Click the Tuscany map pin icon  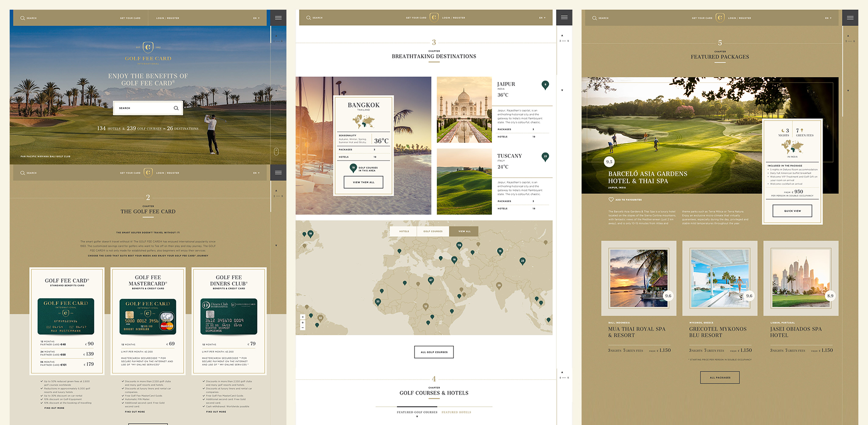click(545, 157)
